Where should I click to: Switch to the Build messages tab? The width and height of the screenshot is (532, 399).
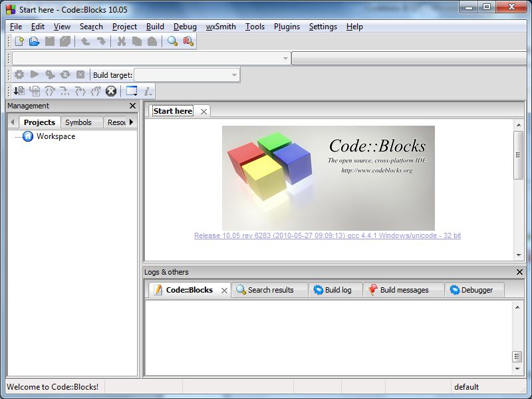coord(404,290)
